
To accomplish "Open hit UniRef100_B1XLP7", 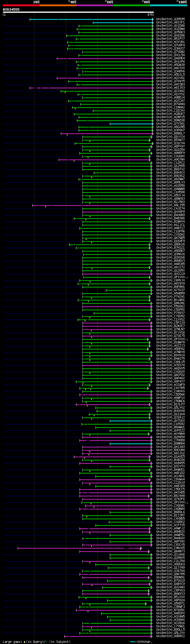I will pyautogui.click(x=170, y=404).
